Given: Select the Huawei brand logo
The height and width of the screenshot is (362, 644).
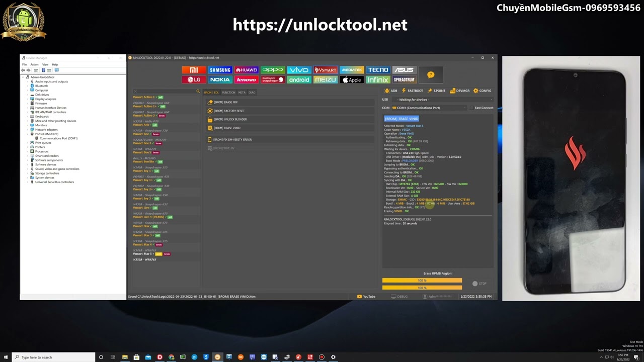Looking at the screenshot, I should [x=246, y=70].
